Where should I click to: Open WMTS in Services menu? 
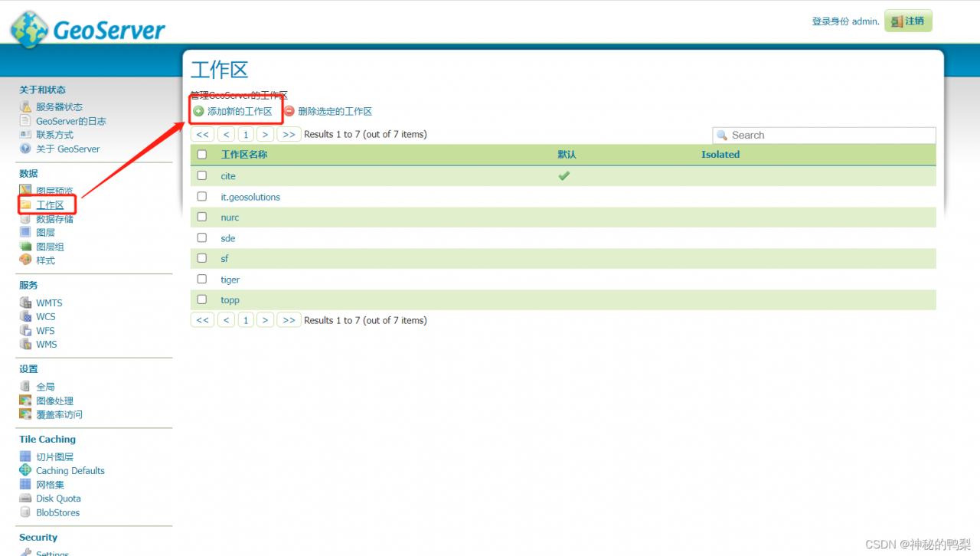point(49,303)
